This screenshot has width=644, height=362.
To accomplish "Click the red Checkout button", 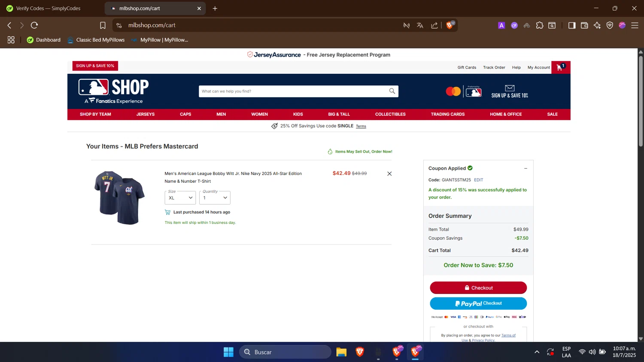I will point(478,288).
